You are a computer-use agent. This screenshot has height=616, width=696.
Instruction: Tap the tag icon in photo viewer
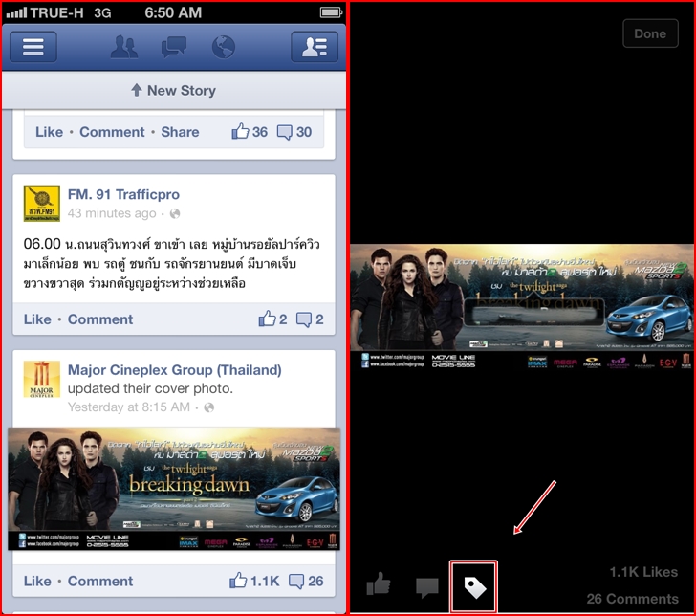(x=474, y=587)
